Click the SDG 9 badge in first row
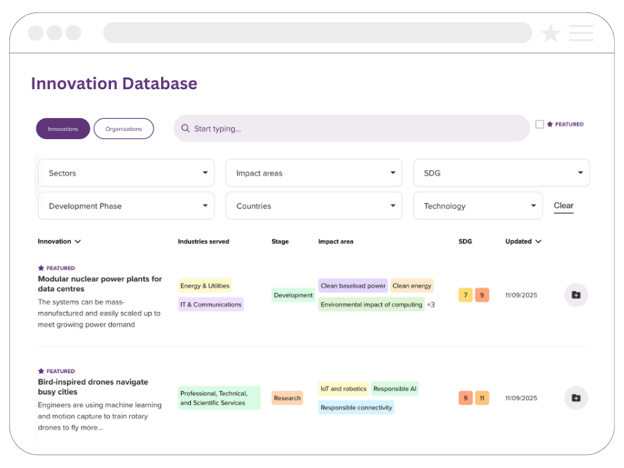The image size is (624, 468). pyautogui.click(x=482, y=295)
